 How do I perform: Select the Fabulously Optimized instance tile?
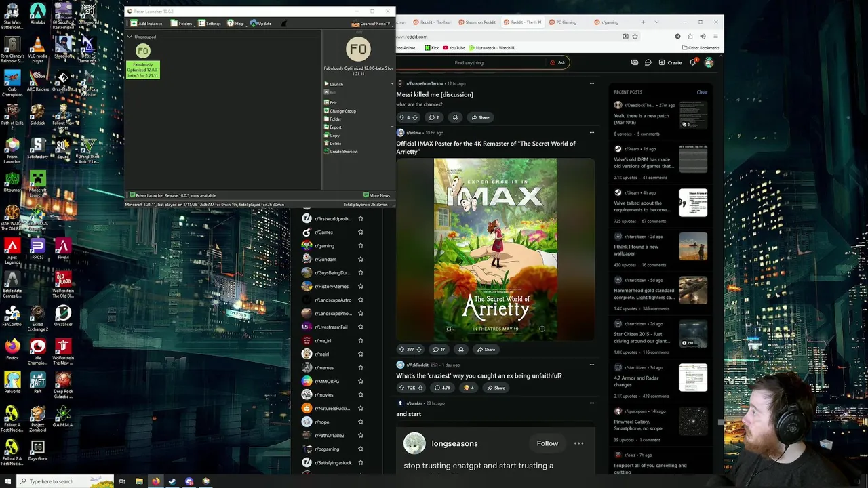142,61
